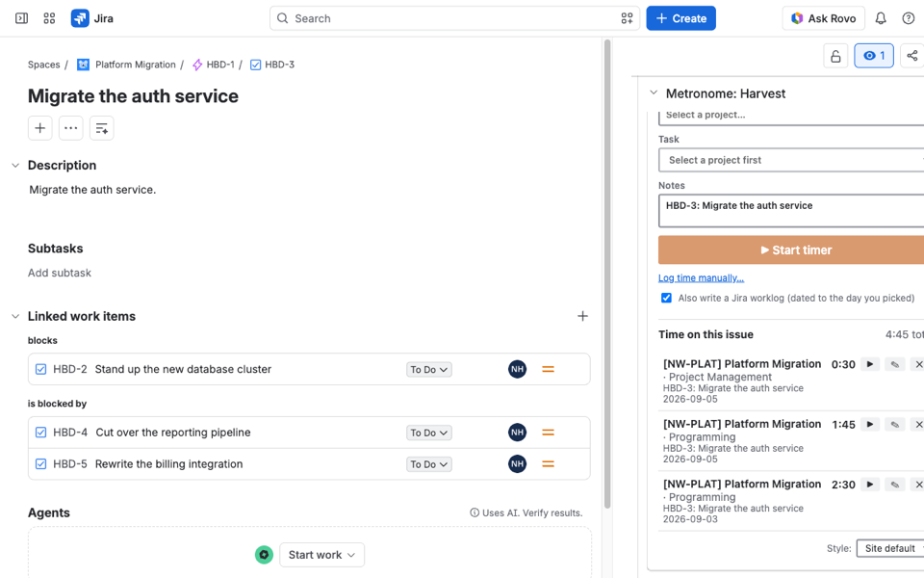Viewport: 924px width, 578px height.
Task: Edit the 0:30 Project Management entry
Action: click(x=894, y=364)
